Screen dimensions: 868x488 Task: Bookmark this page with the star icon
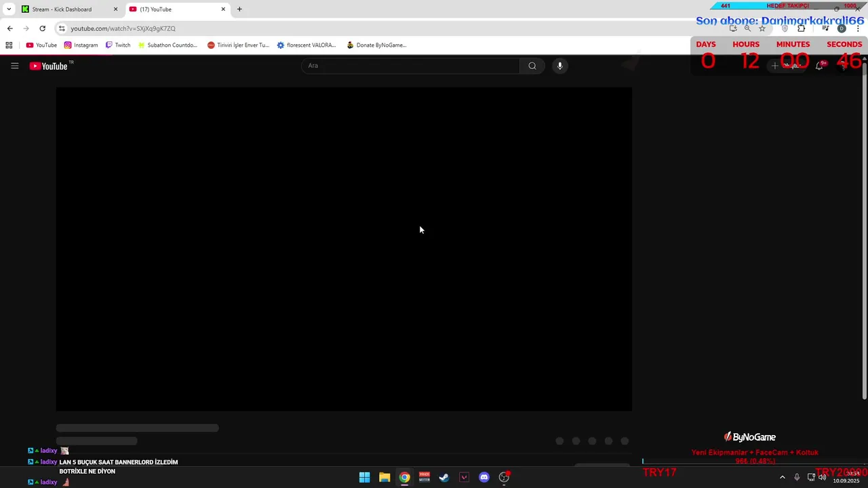762,28
